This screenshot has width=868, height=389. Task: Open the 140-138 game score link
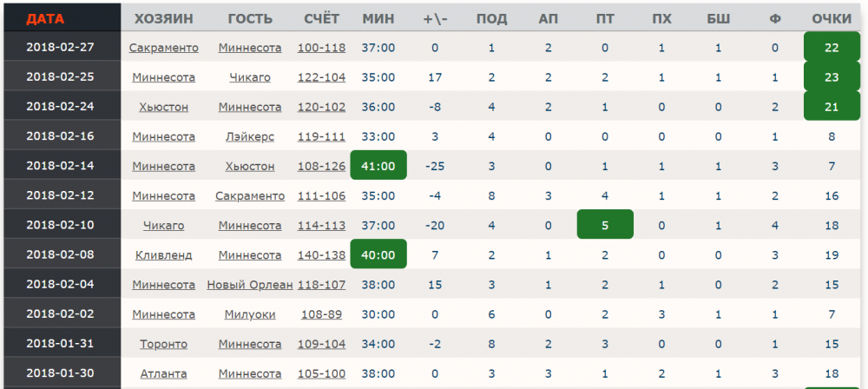click(x=321, y=255)
